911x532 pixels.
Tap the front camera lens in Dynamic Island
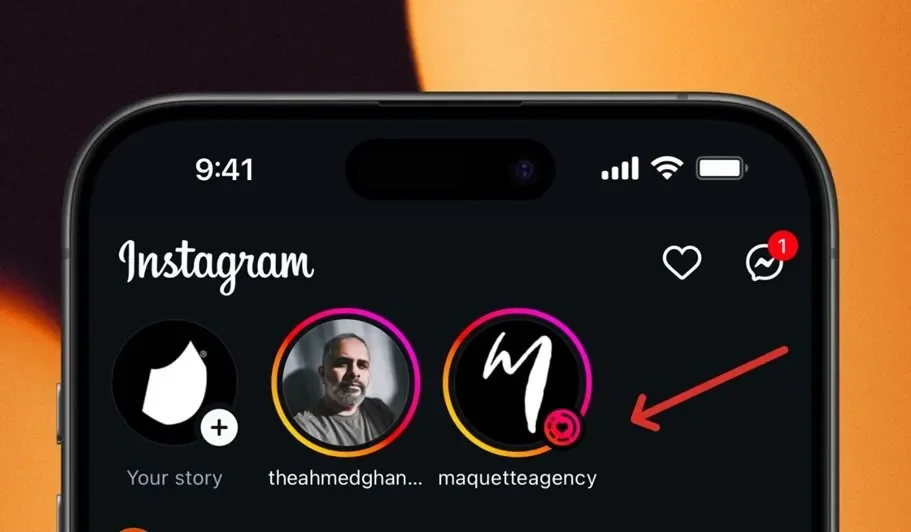pyautogui.click(x=524, y=170)
